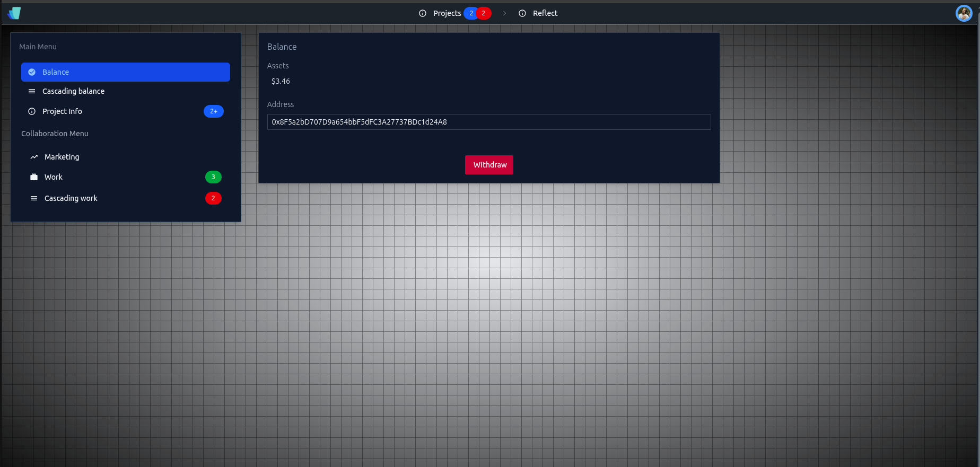Click the Reflect breadcrumb link
The height and width of the screenshot is (467, 980).
(x=545, y=13)
